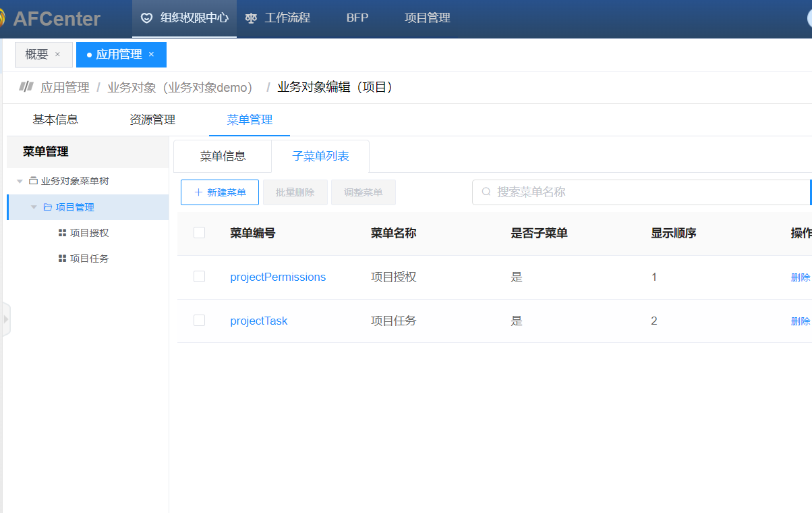Click the magnifier icon in search box
Viewport: 812px width, 513px height.
coord(486,192)
